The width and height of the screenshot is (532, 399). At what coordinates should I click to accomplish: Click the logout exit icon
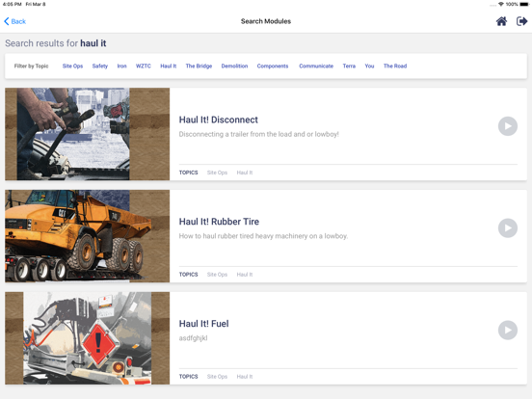click(521, 21)
